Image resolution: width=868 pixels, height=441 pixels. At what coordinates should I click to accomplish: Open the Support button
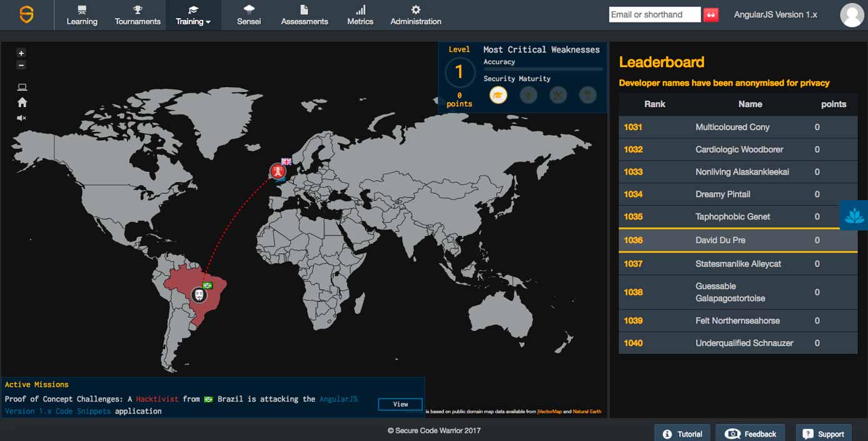tap(824, 433)
